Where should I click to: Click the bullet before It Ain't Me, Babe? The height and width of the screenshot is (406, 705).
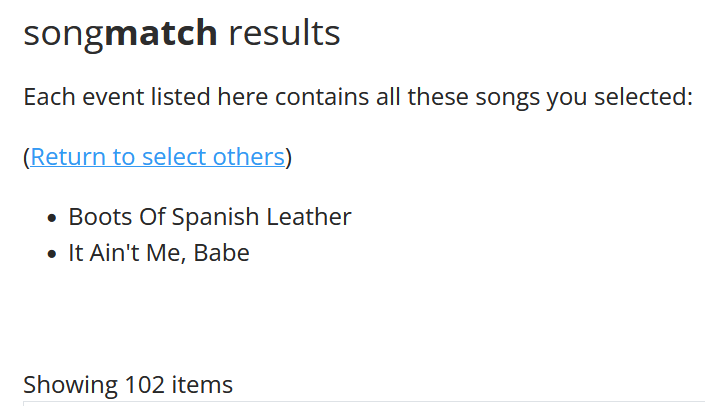[53, 254]
